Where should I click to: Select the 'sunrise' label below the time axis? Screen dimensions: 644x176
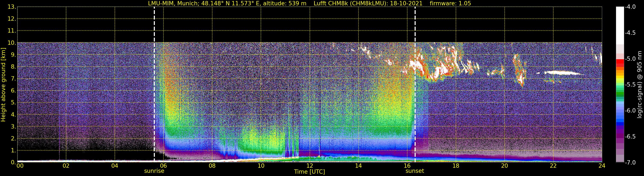[154, 171]
